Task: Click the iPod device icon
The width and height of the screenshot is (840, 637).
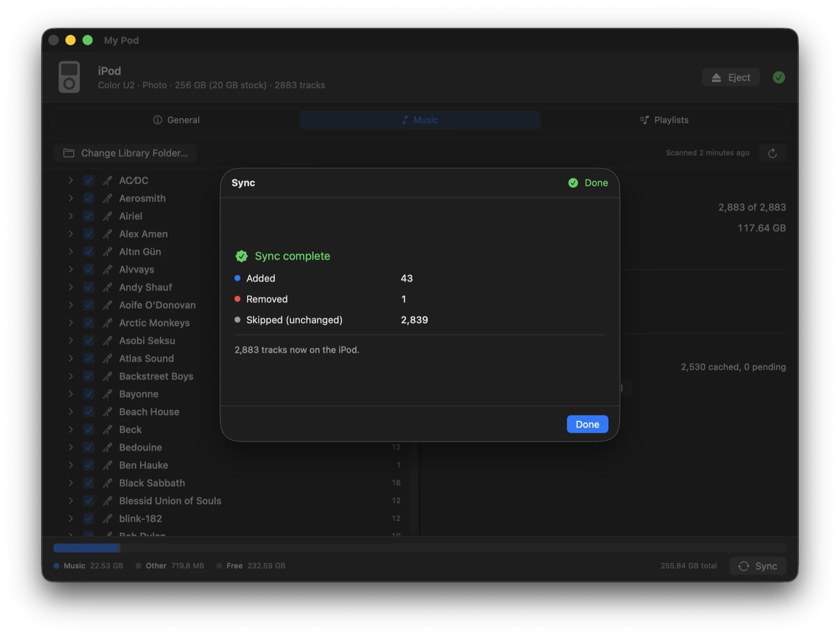Action: tap(69, 77)
